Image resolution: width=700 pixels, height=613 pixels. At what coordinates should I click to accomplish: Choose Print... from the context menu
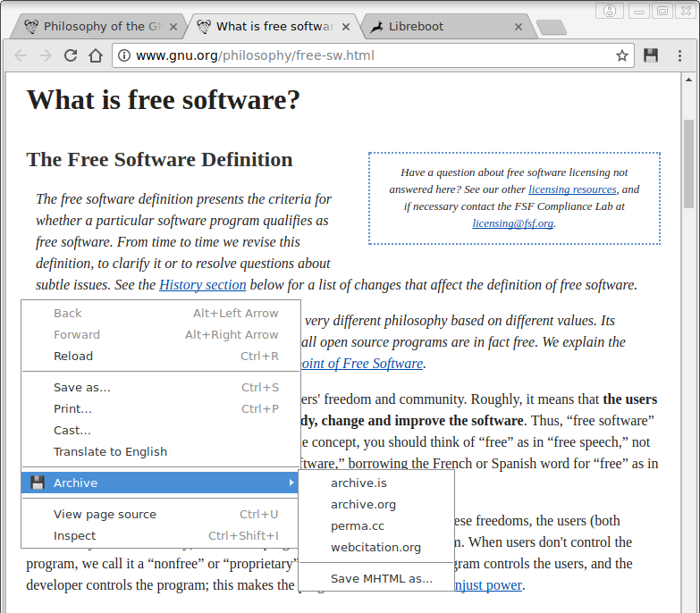pos(161,408)
